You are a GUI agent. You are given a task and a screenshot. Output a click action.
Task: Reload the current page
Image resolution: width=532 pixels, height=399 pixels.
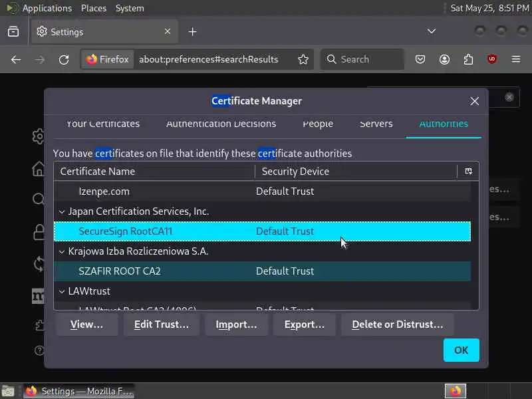coord(64,60)
